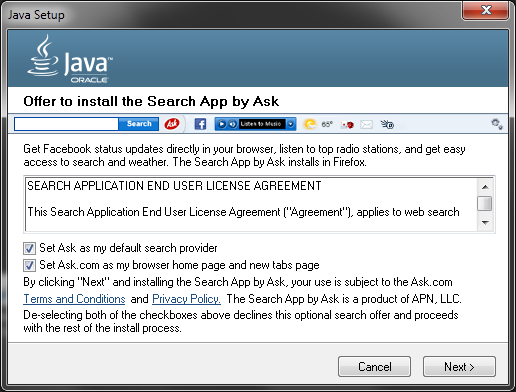The height and width of the screenshot is (392, 516).
Task: Click the license agreement scrollbar thumb
Action: tap(485, 203)
